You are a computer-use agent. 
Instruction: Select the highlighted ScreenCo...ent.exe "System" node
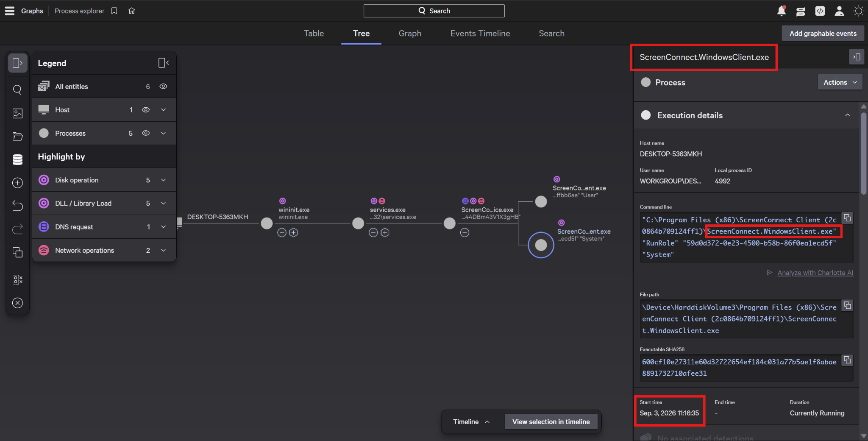541,245
